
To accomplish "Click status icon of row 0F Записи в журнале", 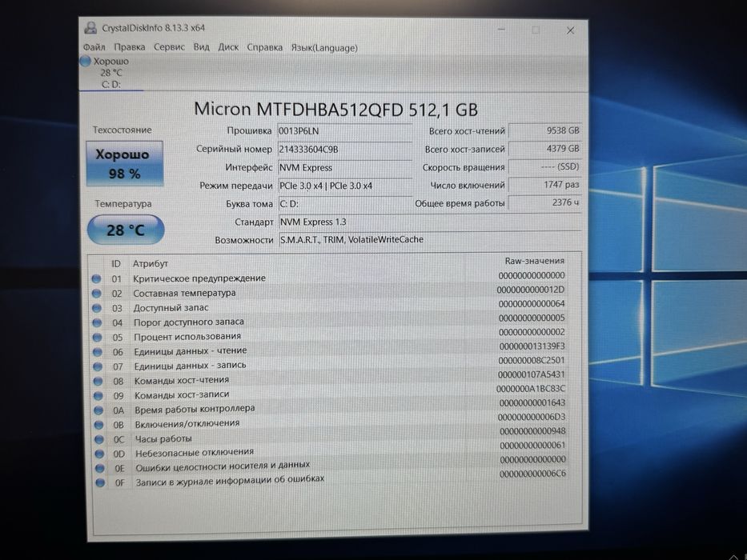I will coord(100,482).
